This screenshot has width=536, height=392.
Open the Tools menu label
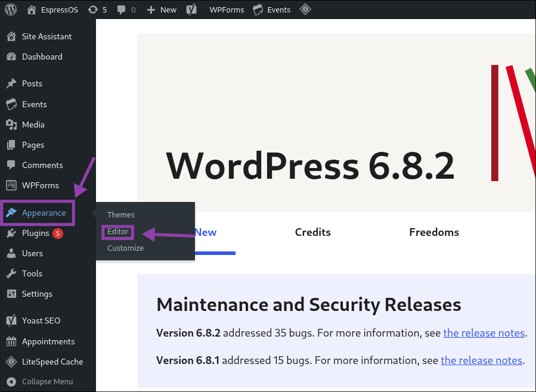click(x=32, y=273)
